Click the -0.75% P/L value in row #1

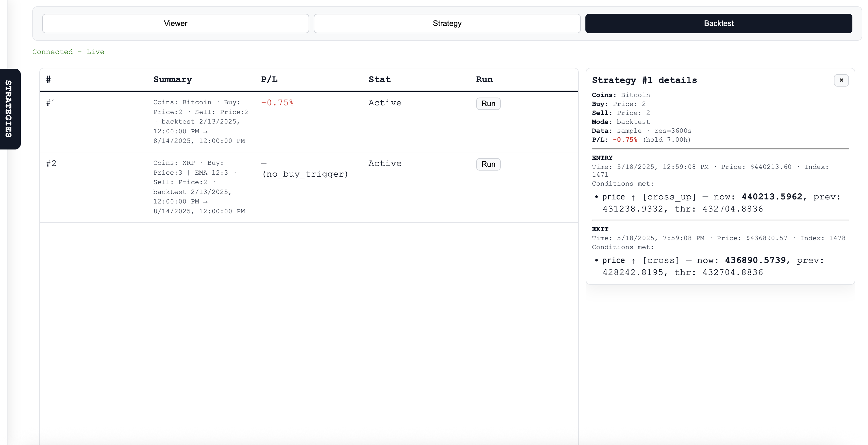coord(277,103)
